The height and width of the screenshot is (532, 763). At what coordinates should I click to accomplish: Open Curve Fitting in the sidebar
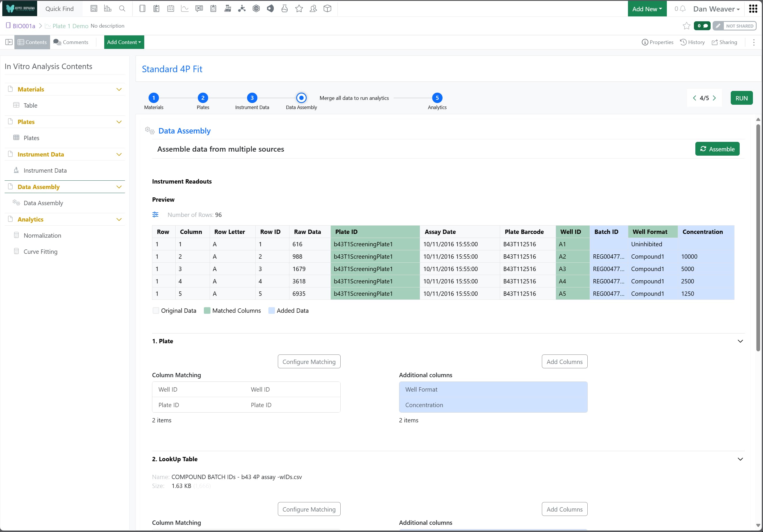[x=40, y=251]
